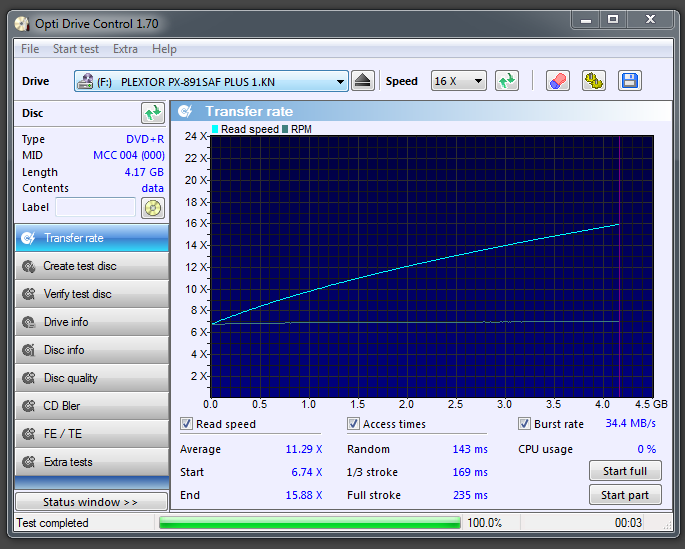Screen dimensions: 685x549
Task: Open Create test disc
Action: tap(92, 266)
